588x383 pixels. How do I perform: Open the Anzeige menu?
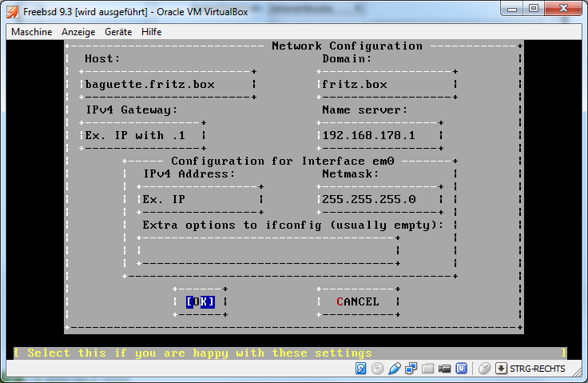pyautogui.click(x=78, y=32)
